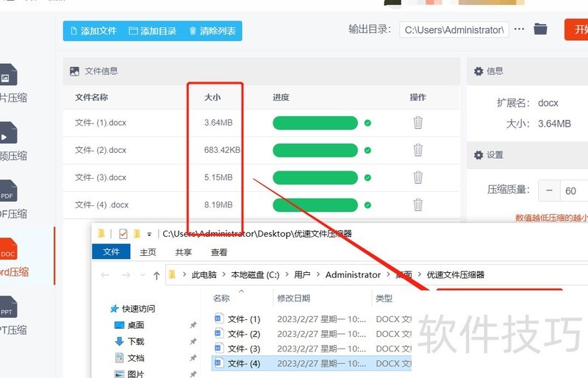Screen dimensions: 588x378
Task: Click the three-dots browse output path button
Action: click(x=520, y=29)
